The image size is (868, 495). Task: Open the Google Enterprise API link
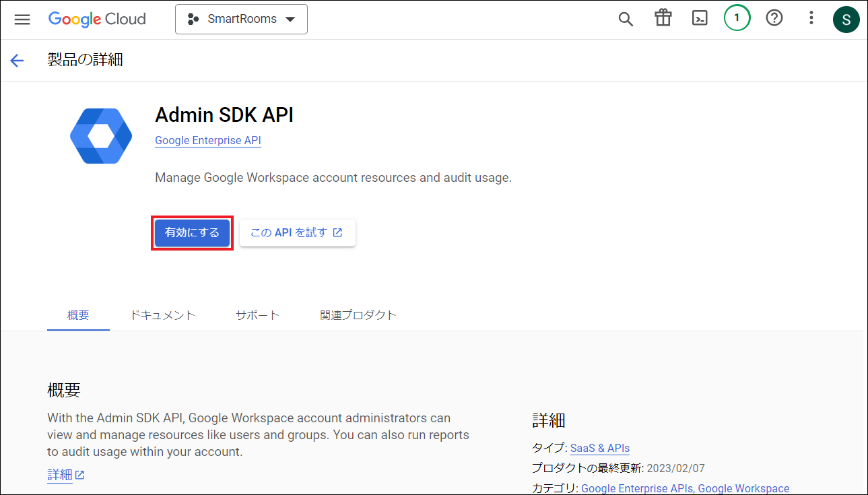[207, 141]
